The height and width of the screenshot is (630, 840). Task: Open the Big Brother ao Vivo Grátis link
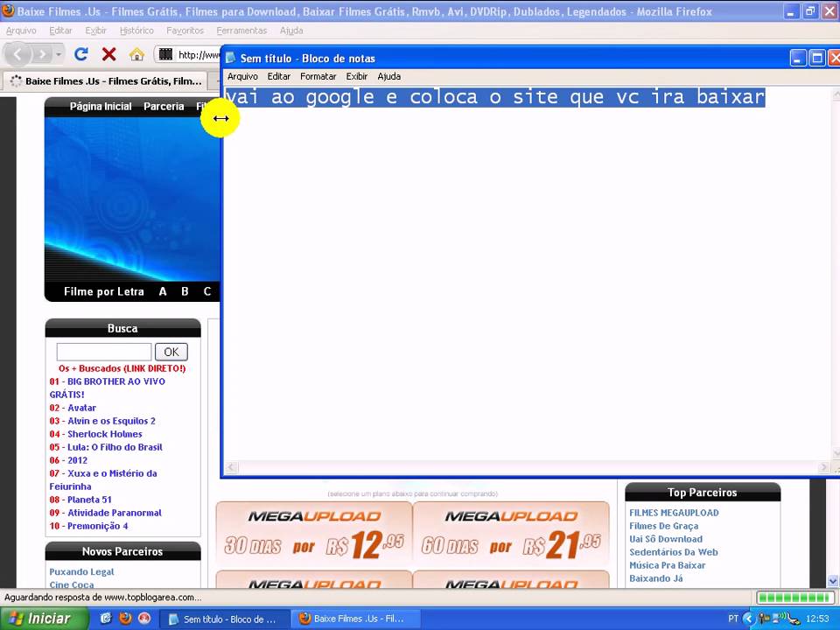coord(107,388)
